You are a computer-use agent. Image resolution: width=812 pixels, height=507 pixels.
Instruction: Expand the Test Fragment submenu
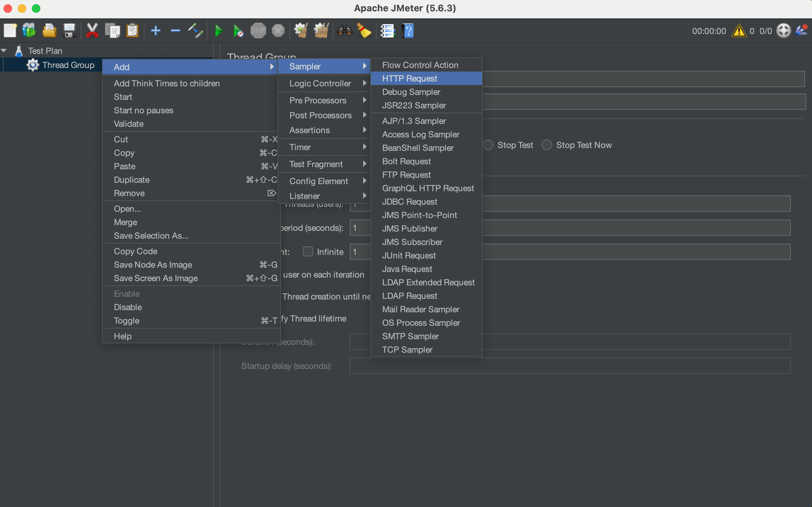click(x=324, y=164)
